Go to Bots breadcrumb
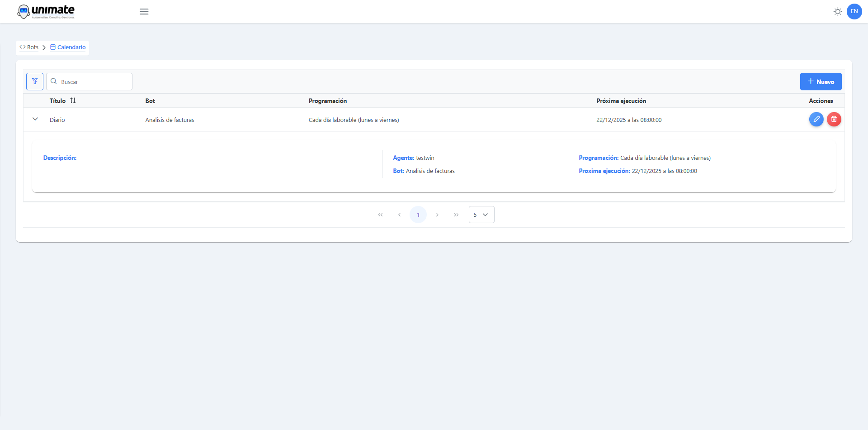This screenshot has height=430, width=868. (x=29, y=47)
